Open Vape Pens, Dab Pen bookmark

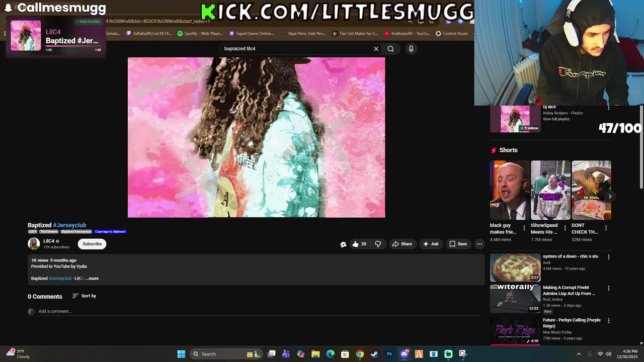point(303,34)
